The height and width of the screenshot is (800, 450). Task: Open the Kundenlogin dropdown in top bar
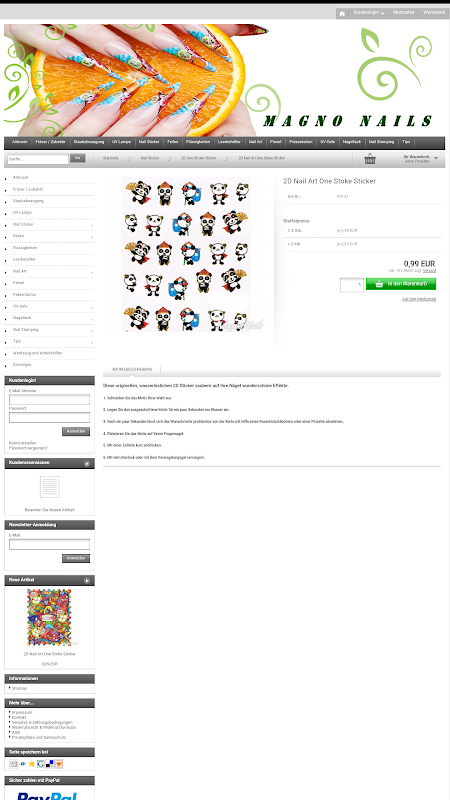(x=369, y=12)
